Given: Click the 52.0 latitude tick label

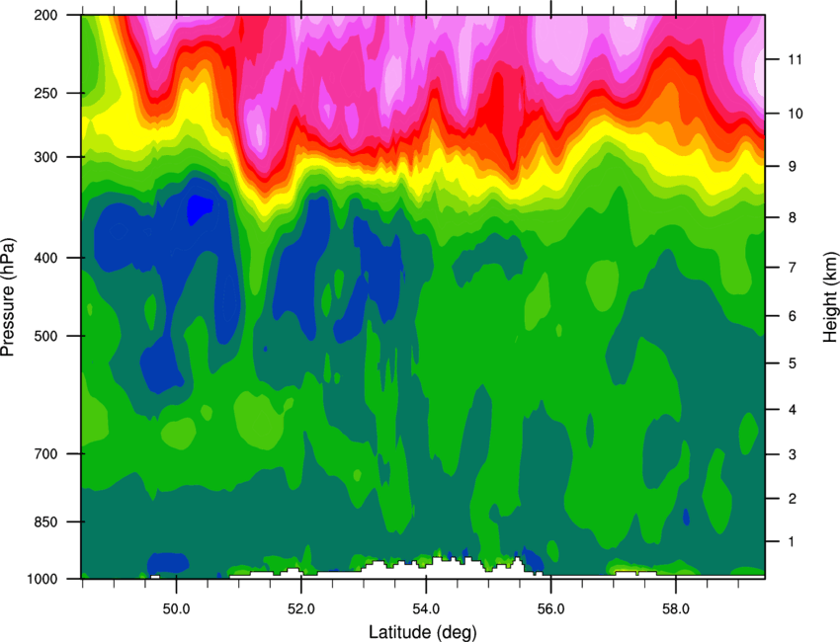Looking at the screenshot, I should click(301, 608).
